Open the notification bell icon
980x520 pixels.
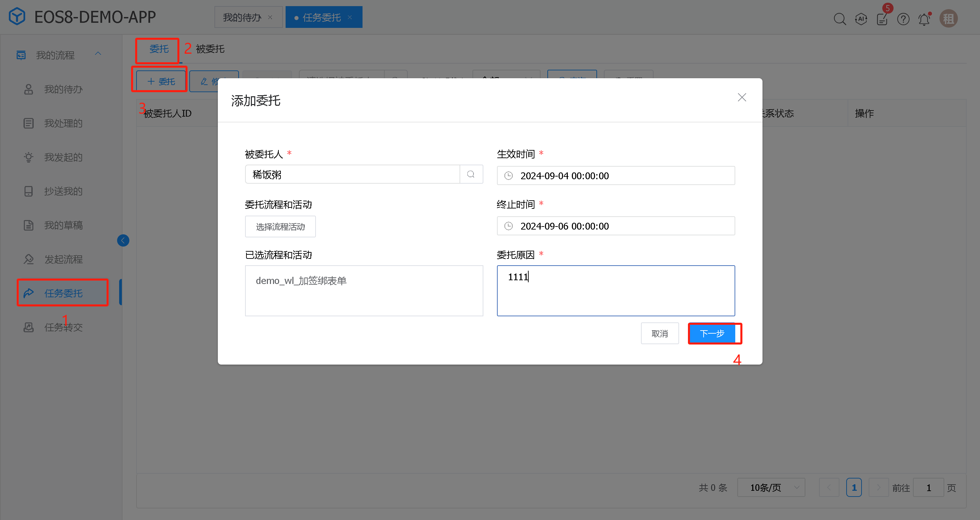coord(924,19)
